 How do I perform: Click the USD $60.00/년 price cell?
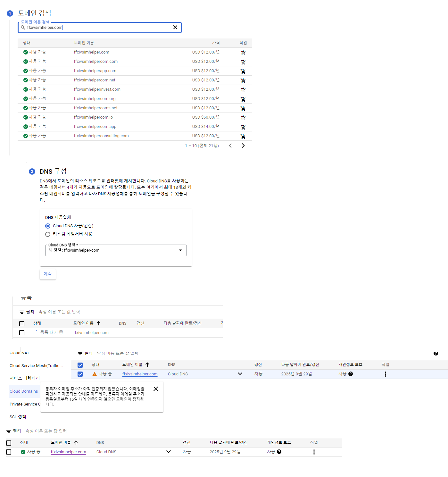tap(206, 117)
